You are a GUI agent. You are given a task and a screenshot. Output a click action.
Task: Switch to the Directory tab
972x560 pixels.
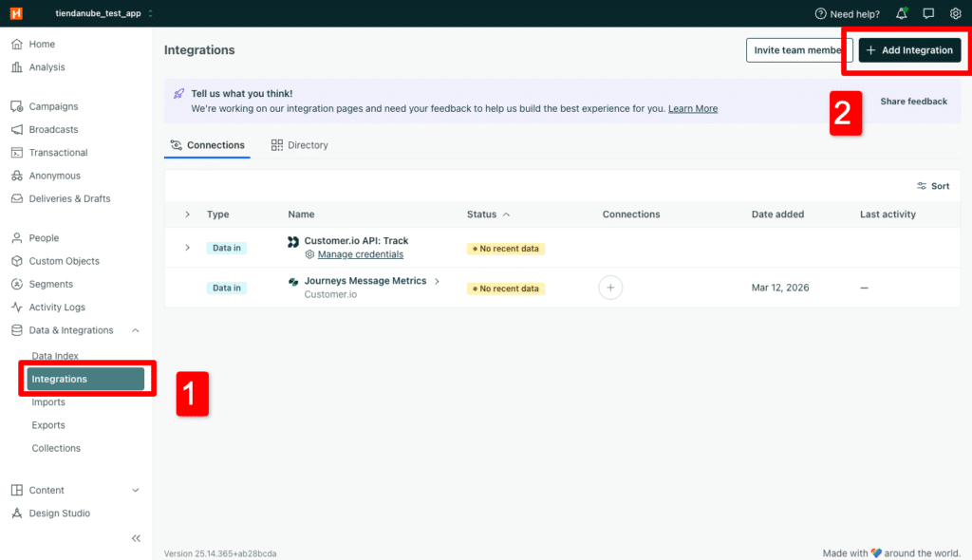(299, 145)
